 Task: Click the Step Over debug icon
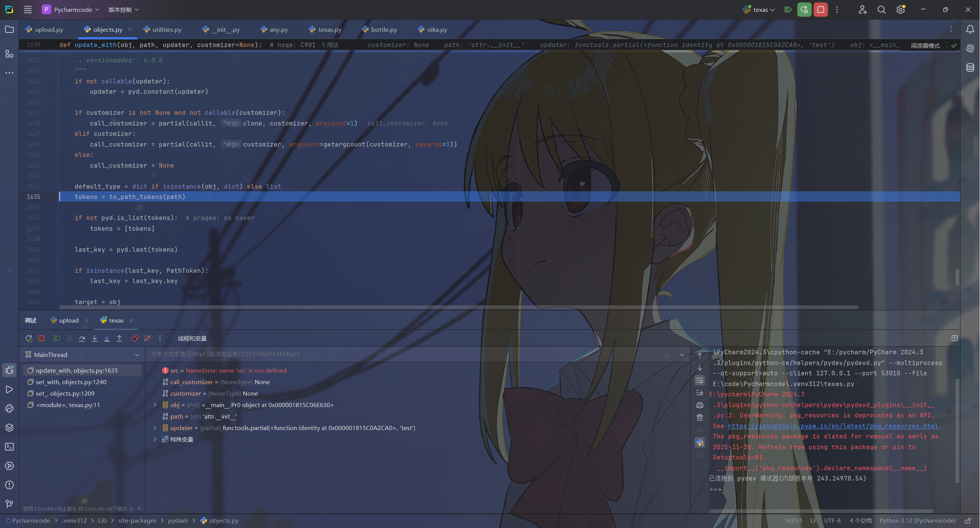(x=82, y=338)
